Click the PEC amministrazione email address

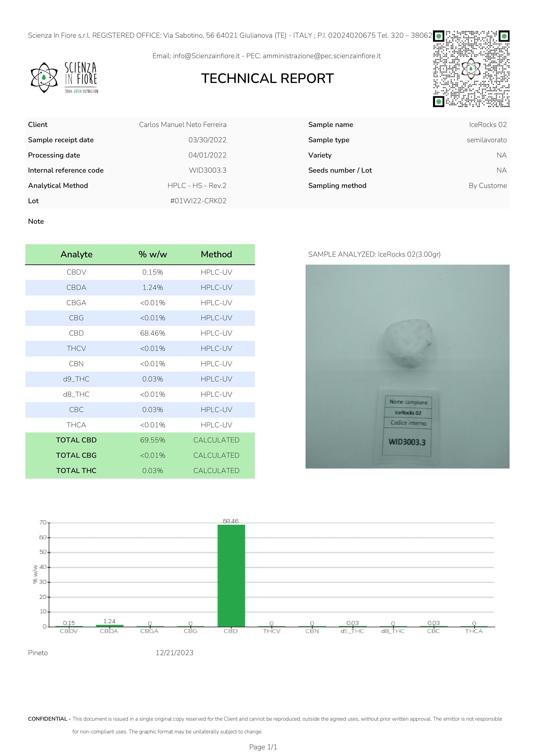(322, 56)
